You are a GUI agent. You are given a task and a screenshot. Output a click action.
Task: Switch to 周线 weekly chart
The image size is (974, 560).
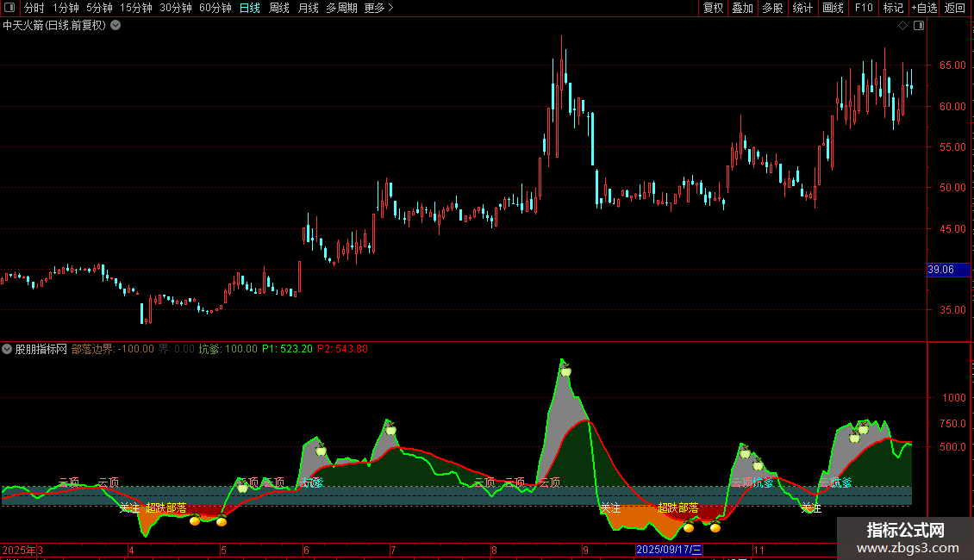coord(279,8)
